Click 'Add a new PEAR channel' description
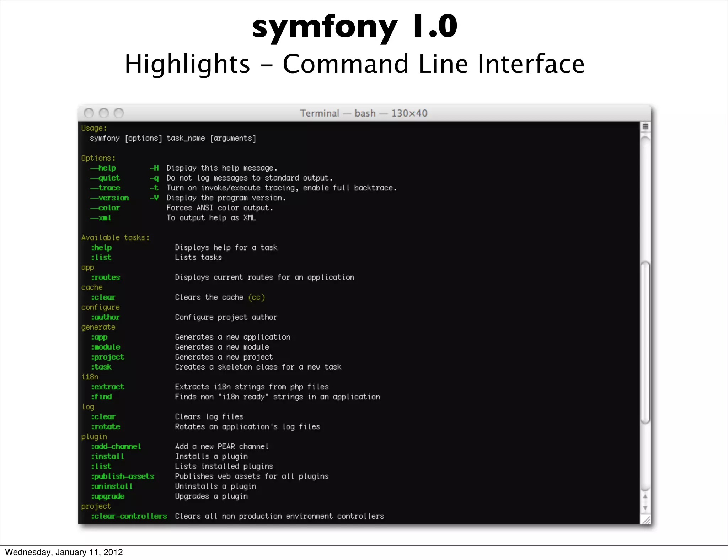 pos(222,447)
